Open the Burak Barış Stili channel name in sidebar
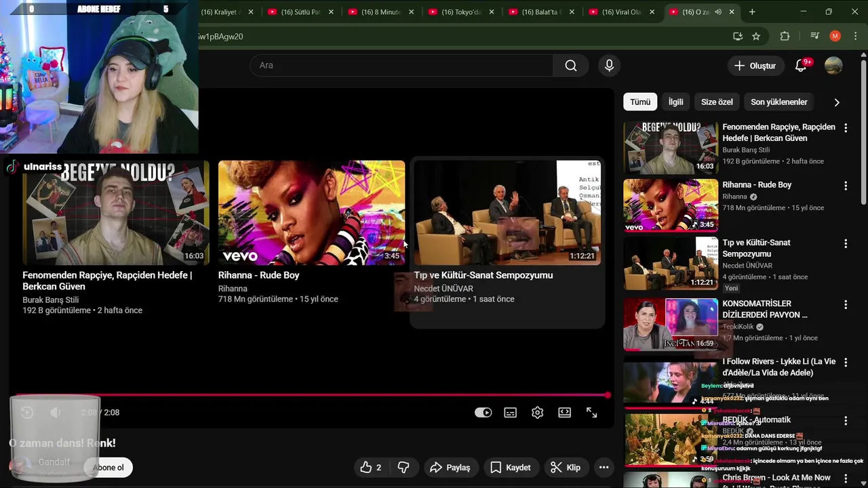This screenshot has height=488, width=868. click(746, 150)
